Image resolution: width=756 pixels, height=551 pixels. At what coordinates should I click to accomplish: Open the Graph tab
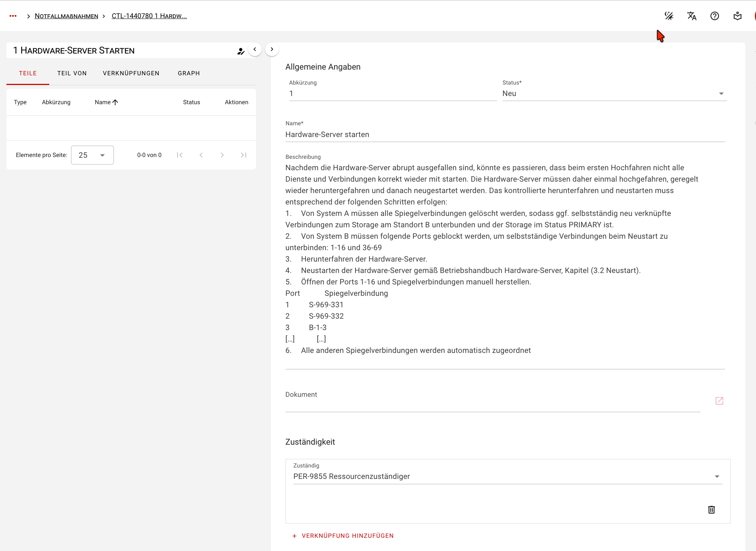click(189, 73)
